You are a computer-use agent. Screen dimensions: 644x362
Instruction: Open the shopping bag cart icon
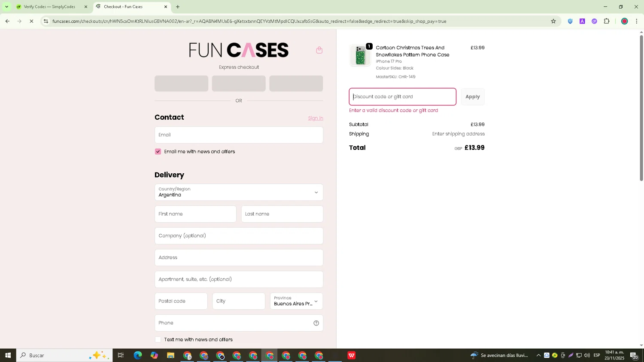[319, 50]
